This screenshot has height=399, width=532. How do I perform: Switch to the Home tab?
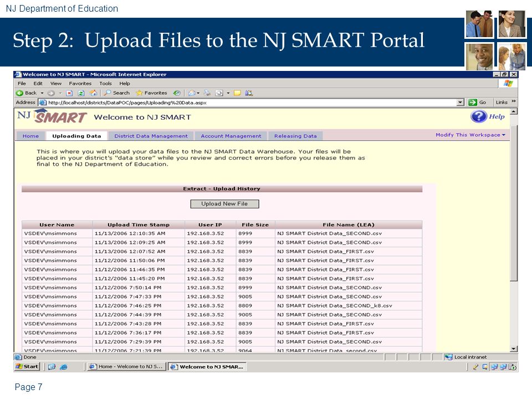point(31,136)
